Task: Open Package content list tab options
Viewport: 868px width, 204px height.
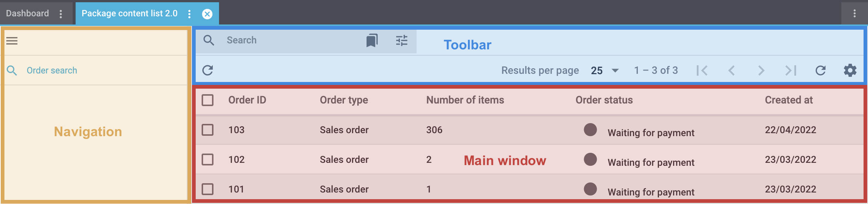Action: 189,14
